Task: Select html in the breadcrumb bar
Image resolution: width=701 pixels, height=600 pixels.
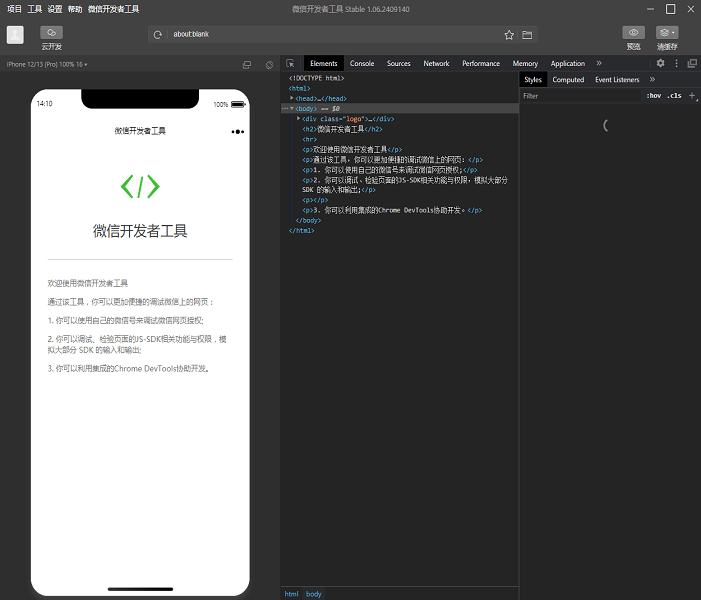Action: tap(291, 594)
